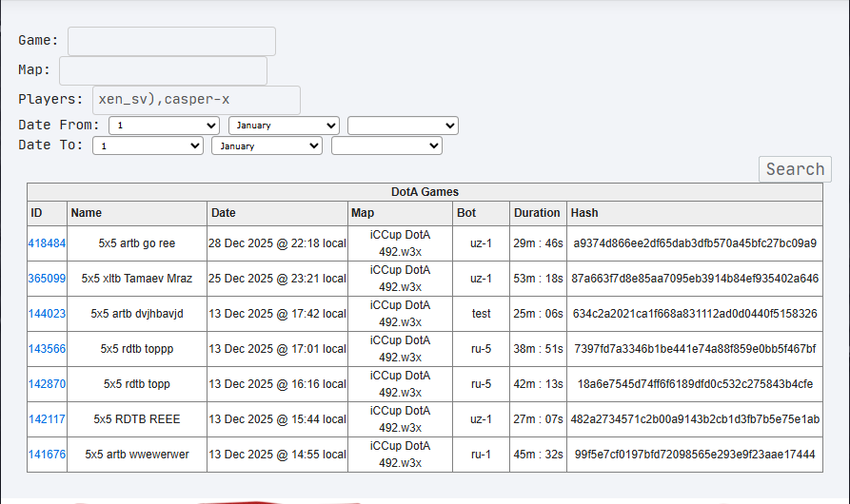Open the Date To year dropdown

(386, 146)
